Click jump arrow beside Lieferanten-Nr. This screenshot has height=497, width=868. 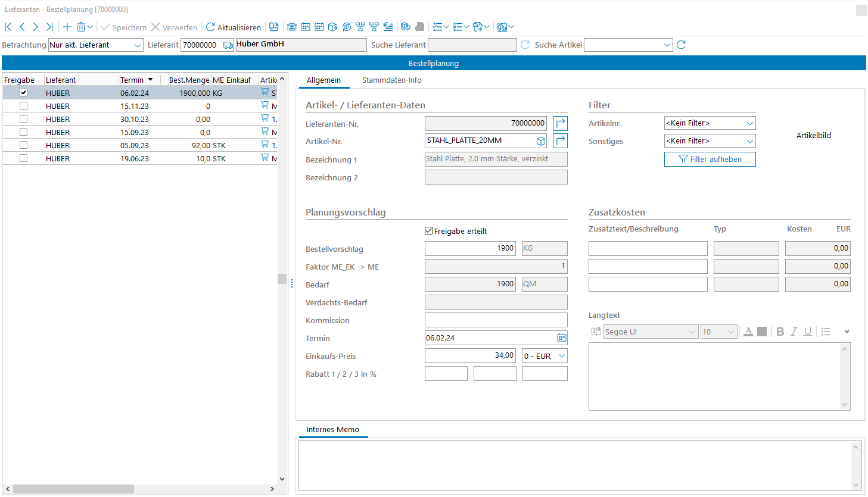[x=560, y=123]
